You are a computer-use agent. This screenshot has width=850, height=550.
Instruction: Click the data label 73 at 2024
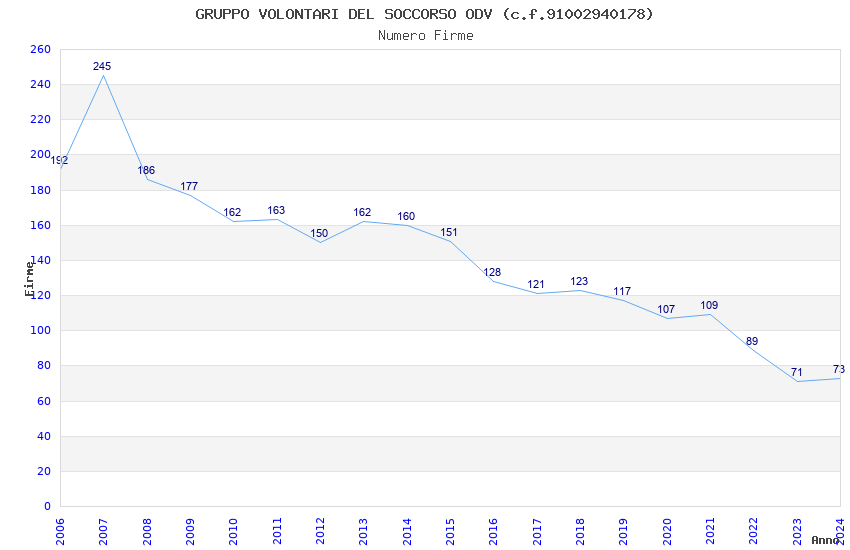pyautogui.click(x=839, y=369)
